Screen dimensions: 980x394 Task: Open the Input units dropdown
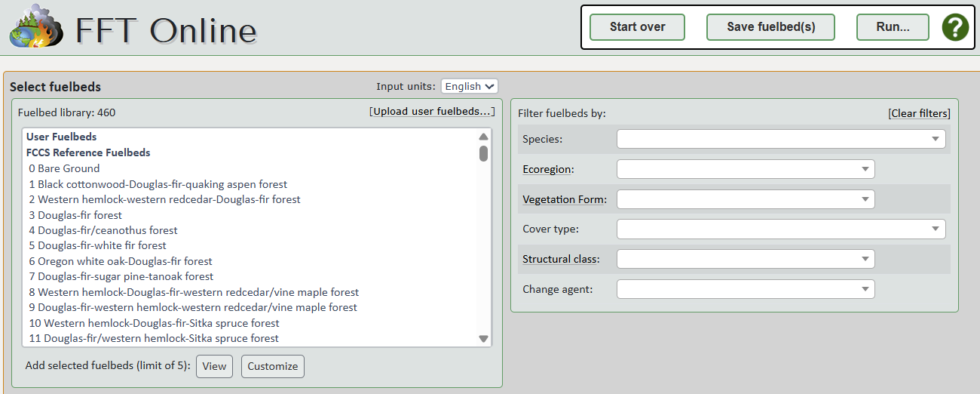coord(469,86)
